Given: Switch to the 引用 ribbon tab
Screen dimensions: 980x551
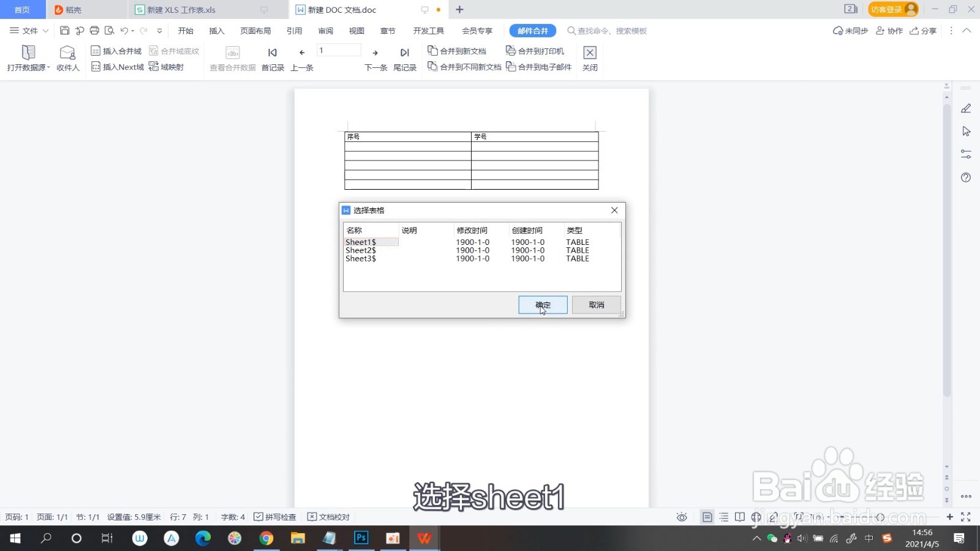Looking at the screenshot, I should point(295,31).
